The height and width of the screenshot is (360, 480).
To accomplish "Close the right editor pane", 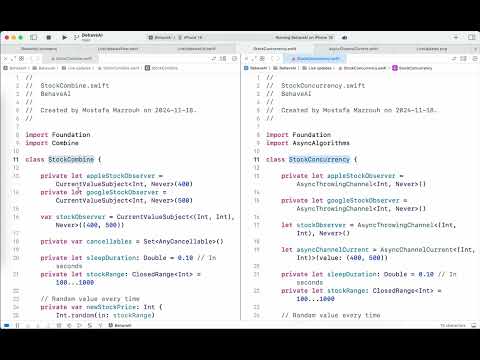I will click(x=246, y=59).
